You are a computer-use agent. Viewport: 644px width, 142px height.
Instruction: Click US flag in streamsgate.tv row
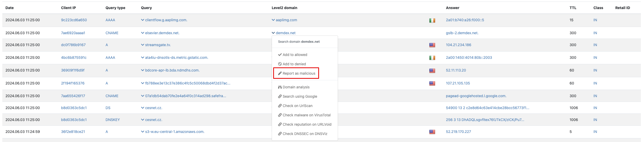click(x=432, y=45)
